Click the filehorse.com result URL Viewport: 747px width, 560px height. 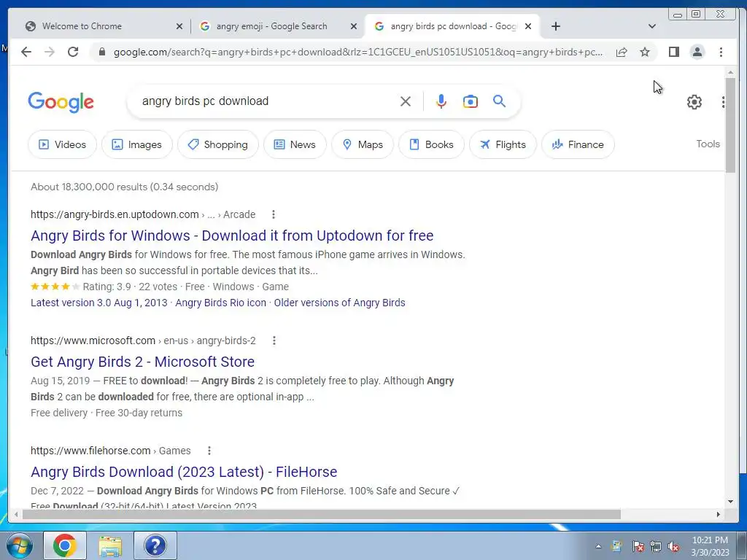click(x=111, y=451)
